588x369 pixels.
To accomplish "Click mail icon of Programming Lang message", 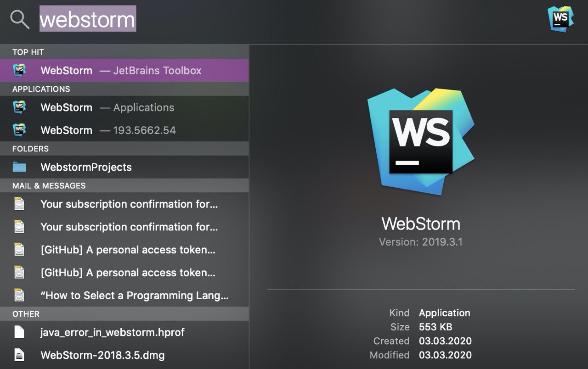I will click(19, 295).
